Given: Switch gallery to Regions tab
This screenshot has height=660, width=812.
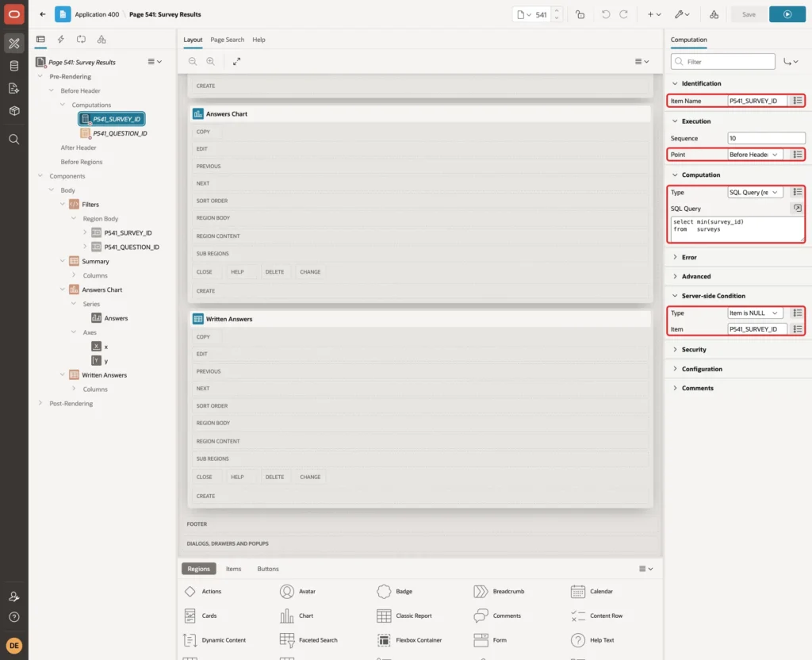Looking at the screenshot, I should tap(198, 569).
